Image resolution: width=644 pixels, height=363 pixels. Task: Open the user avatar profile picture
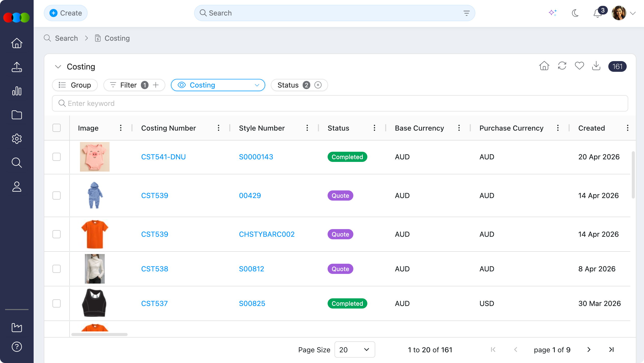(x=619, y=13)
